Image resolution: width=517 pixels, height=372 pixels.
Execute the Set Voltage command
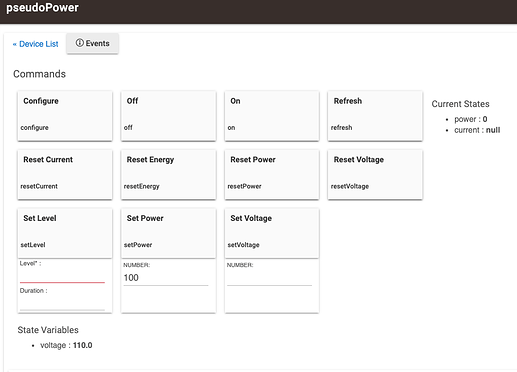click(272, 233)
